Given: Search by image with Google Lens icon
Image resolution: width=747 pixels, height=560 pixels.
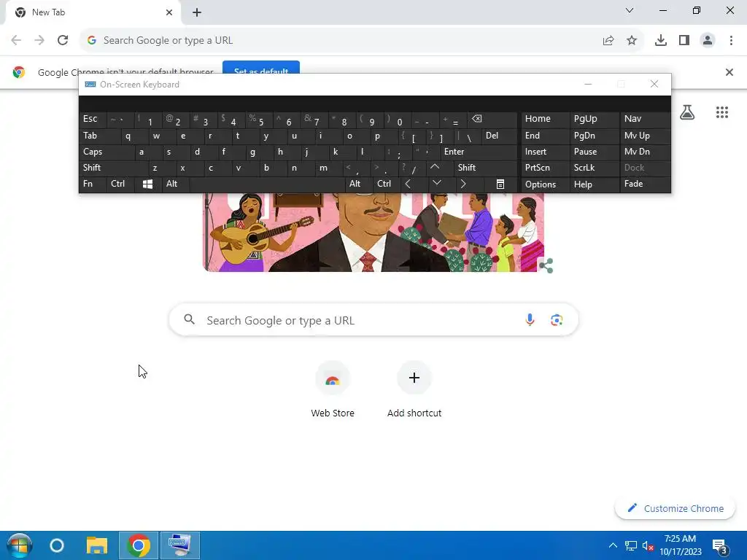Looking at the screenshot, I should coord(557,320).
